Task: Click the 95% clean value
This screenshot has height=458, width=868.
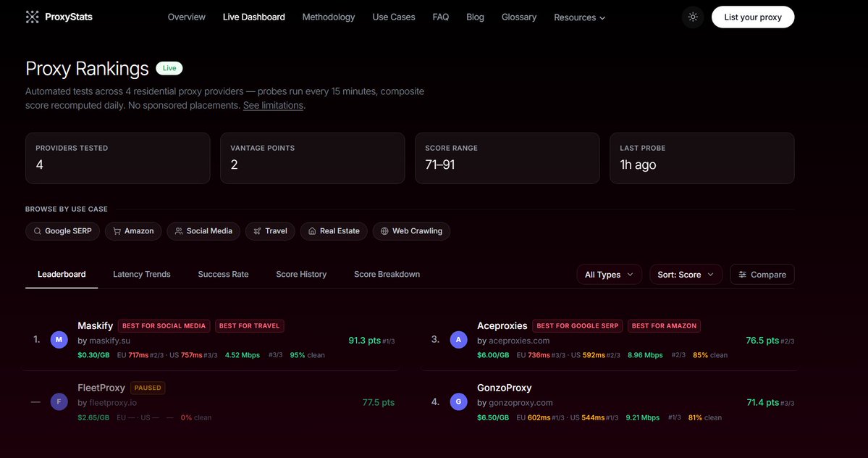Action: [x=307, y=355]
